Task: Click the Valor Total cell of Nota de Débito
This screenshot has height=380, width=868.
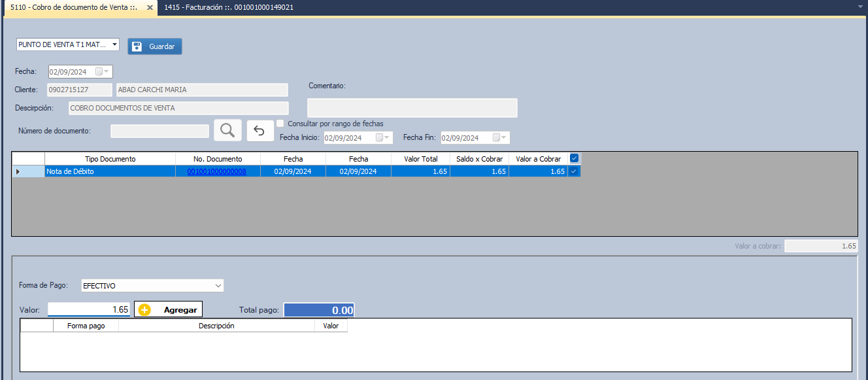Action: point(420,171)
